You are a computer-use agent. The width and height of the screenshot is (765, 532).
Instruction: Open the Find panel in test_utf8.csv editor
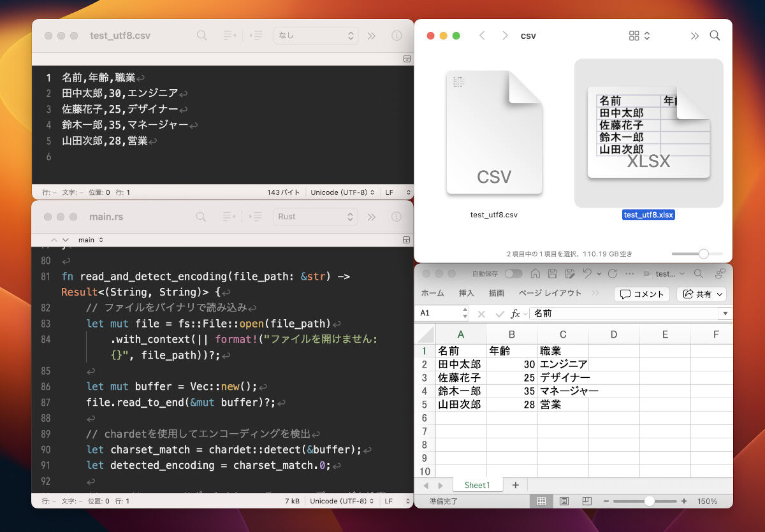point(202,36)
